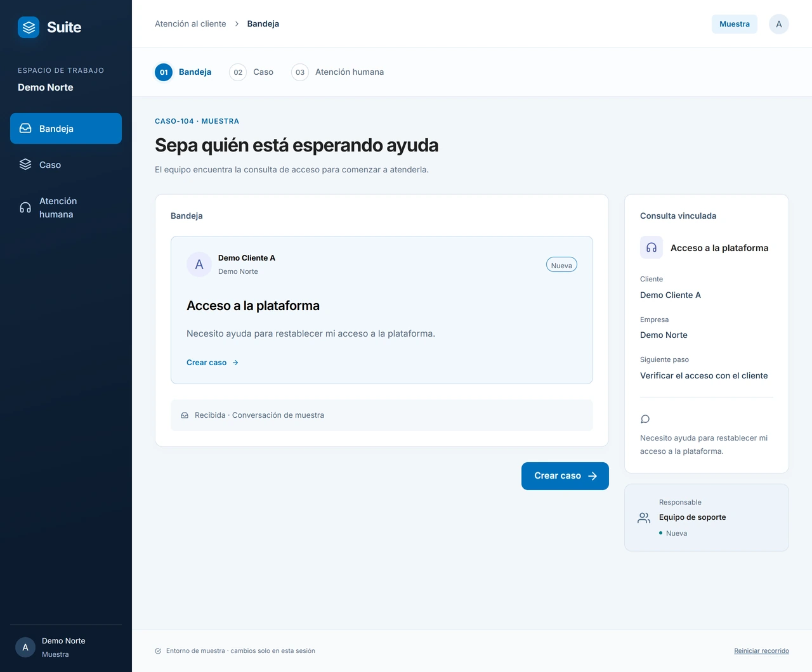
Task: Click the Reiniciar recorrido link
Action: point(761,651)
